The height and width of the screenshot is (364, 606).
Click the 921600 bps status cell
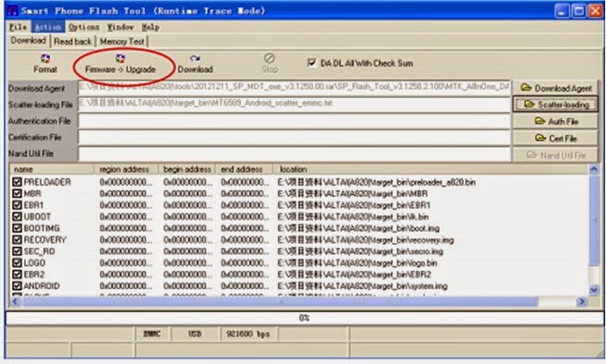click(x=248, y=334)
